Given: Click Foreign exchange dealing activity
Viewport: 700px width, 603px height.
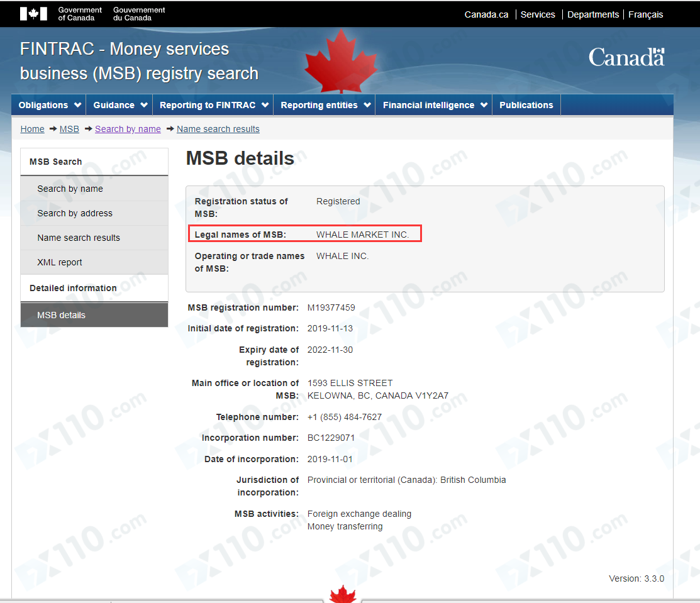Looking at the screenshot, I should click(359, 514).
